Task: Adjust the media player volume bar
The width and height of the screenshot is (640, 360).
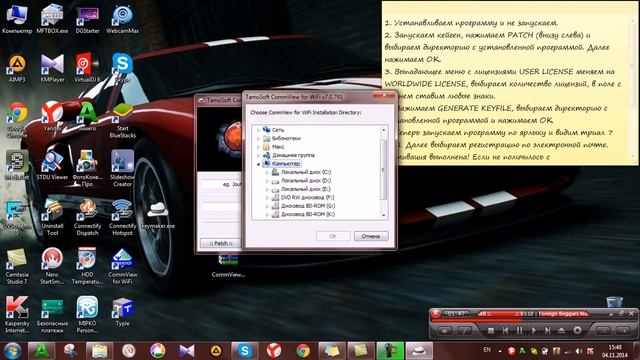Action: tap(500, 314)
